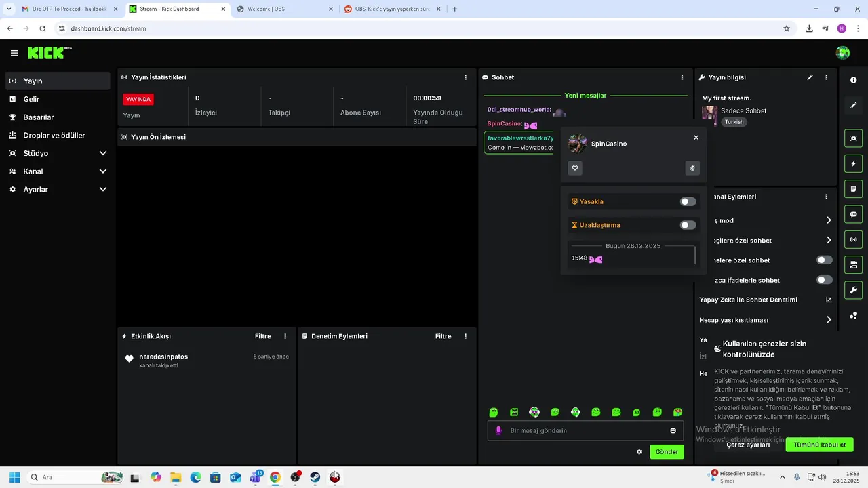Open Filtre in Denetim Eylemleri panel
The width and height of the screenshot is (868, 488).
pos(443,336)
